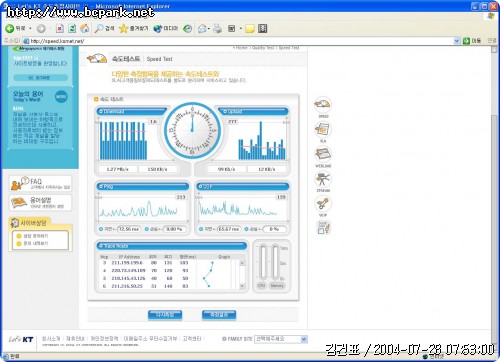
Task: Open email collection refusal footer link
Action: point(150,339)
